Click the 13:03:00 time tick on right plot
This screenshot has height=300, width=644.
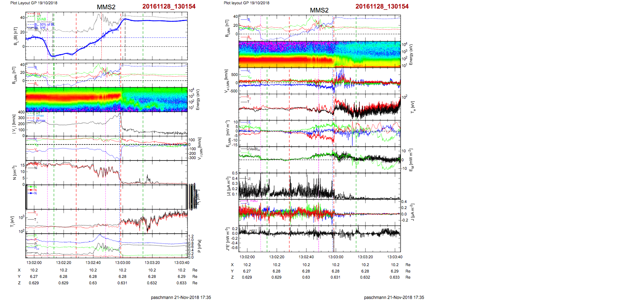336,257
